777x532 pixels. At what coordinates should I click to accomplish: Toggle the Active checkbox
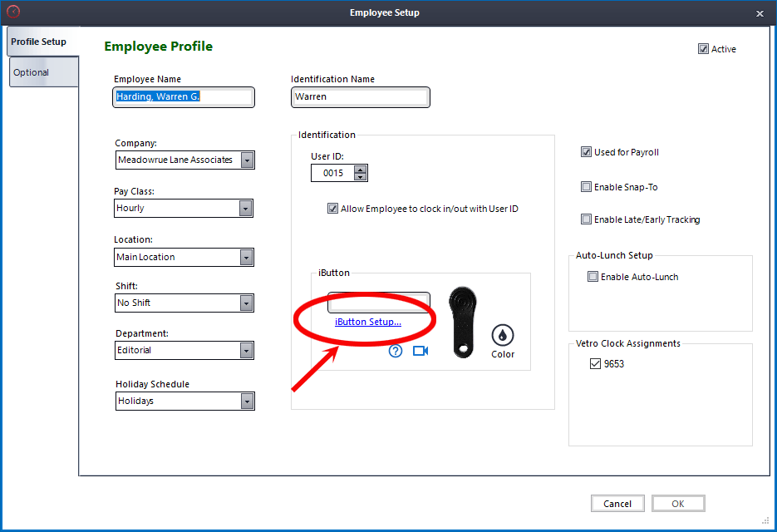[x=703, y=49]
